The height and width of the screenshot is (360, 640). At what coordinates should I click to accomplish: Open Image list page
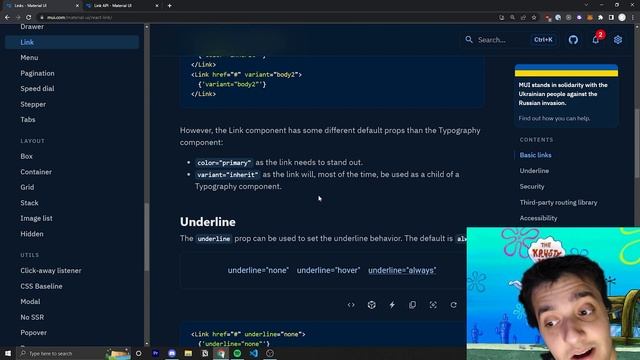point(36,218)
